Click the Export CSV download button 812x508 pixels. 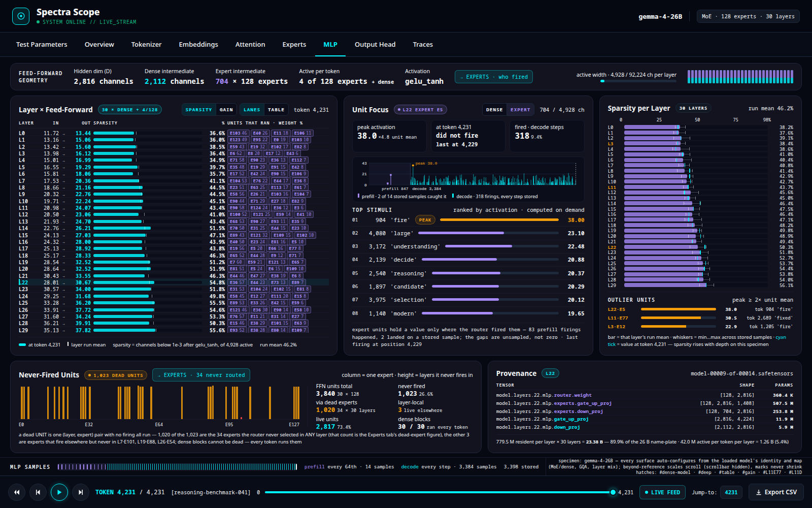pos(776,492)
